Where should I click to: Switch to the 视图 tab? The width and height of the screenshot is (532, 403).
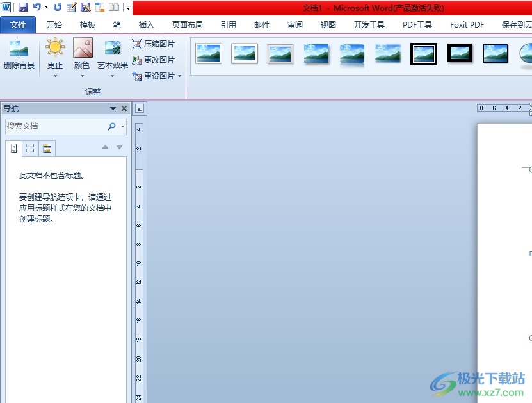(328, 25)
